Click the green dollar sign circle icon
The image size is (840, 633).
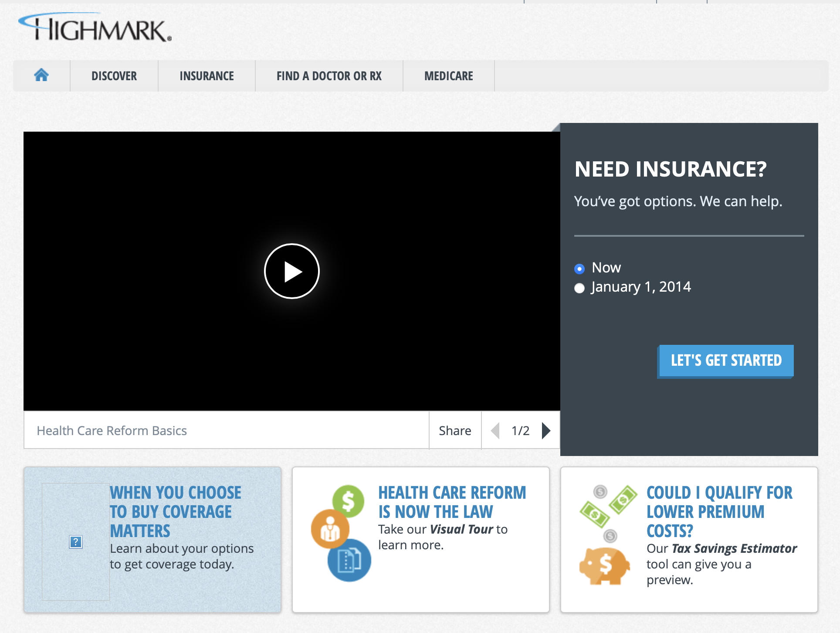coord(348,501)
